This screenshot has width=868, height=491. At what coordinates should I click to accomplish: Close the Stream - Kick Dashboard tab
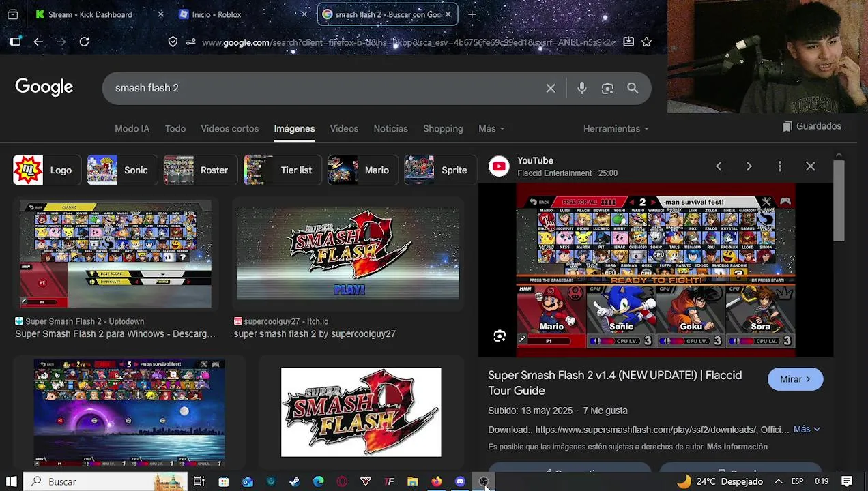click(x=160, y=14)
